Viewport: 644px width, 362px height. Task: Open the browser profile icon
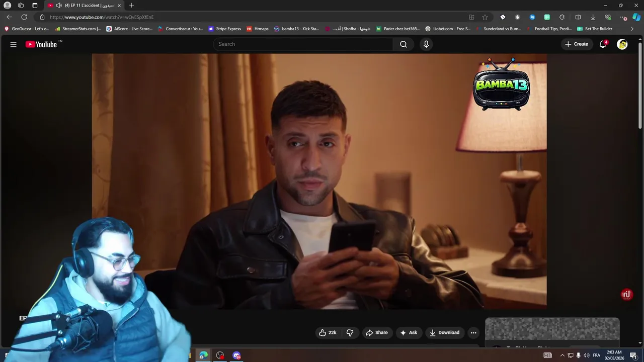tap(7, 6)
